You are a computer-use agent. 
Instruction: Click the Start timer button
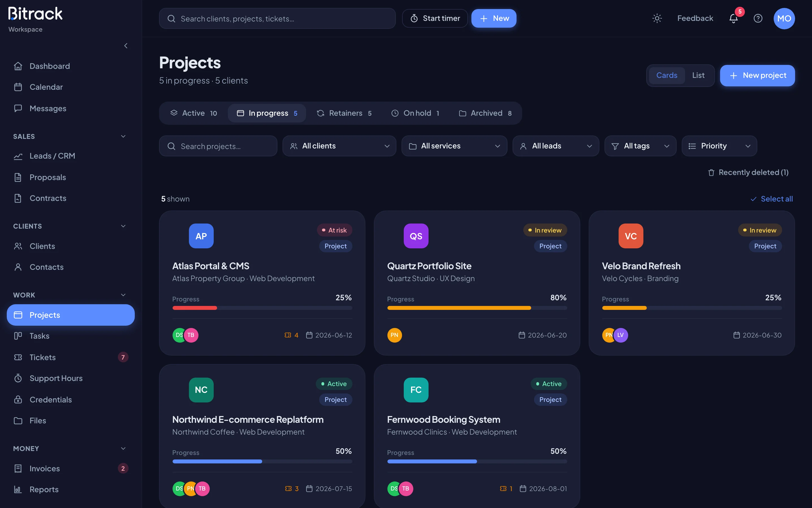click(434, 18)
